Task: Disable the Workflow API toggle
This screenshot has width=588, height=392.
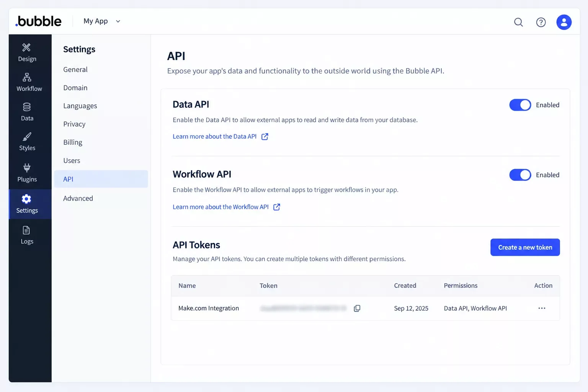Action: tap(520, 175)
